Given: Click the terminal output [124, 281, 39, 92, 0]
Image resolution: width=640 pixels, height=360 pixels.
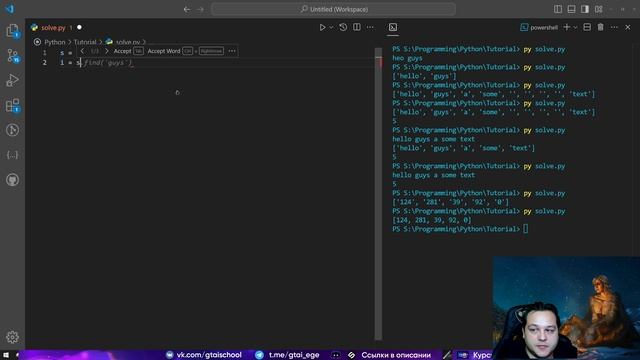Looking at the screenshot, I should click(432, 220).
